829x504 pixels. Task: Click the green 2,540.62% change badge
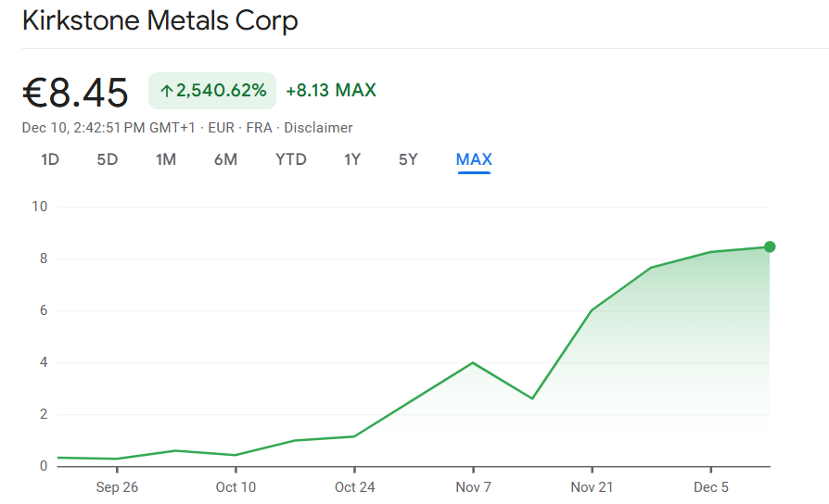(x=212, y=91)
